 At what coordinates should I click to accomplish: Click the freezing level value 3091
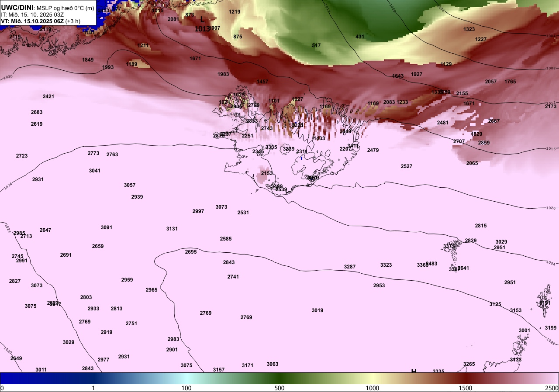(x=107, y=227)
